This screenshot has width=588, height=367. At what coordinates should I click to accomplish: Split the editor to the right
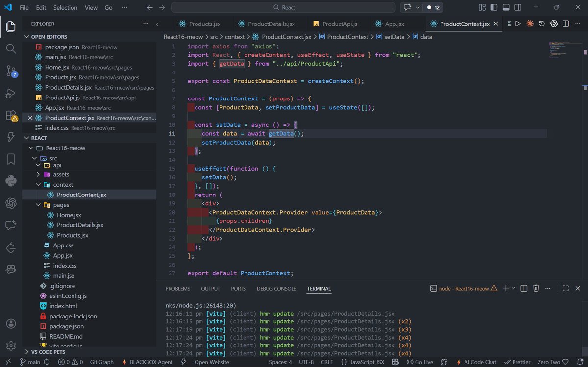click(x=565, y=24)
